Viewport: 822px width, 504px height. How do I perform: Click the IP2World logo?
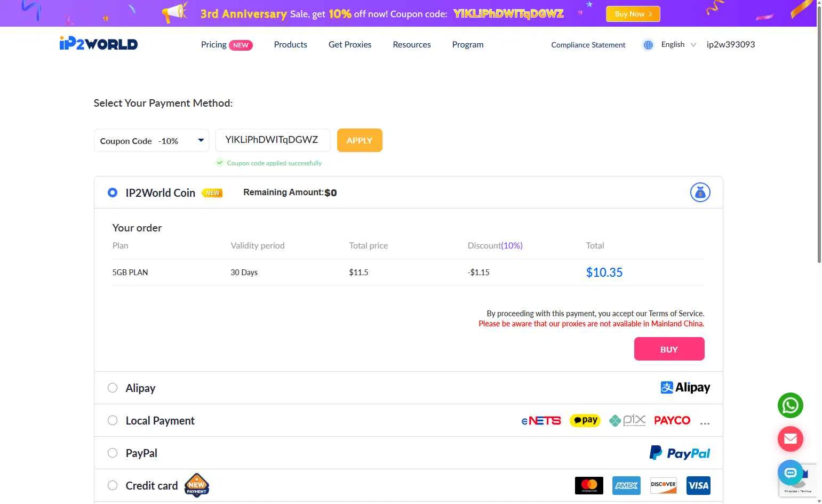pyautogui.click(x=98, y=43)
